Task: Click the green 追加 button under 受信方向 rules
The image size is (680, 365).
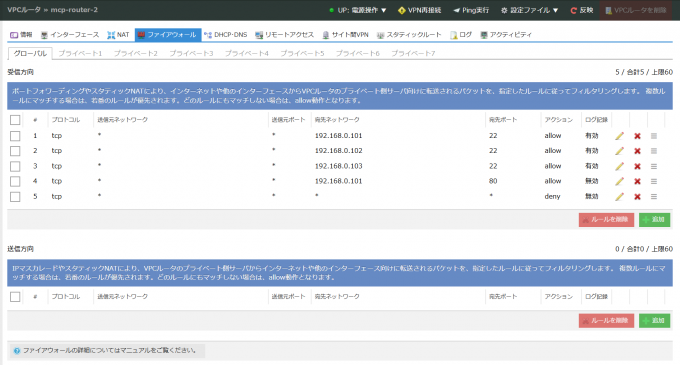Action: coord(654,219)
